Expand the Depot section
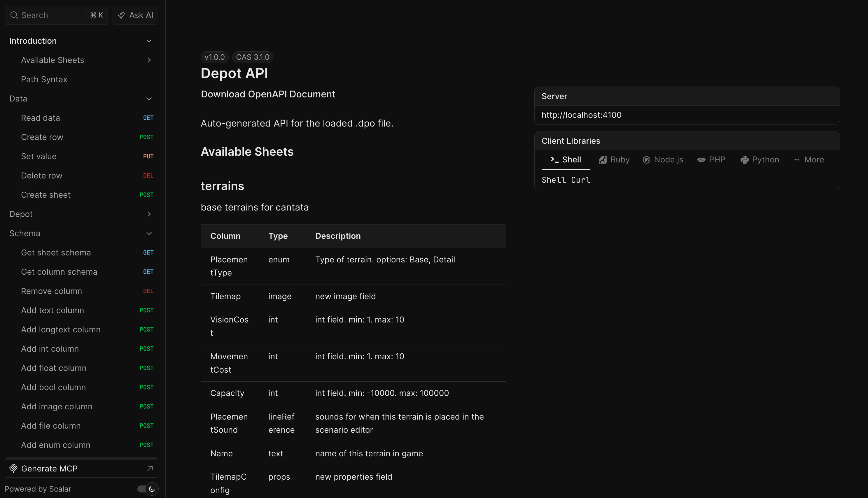The image size is (868, 498). (149, 214)
